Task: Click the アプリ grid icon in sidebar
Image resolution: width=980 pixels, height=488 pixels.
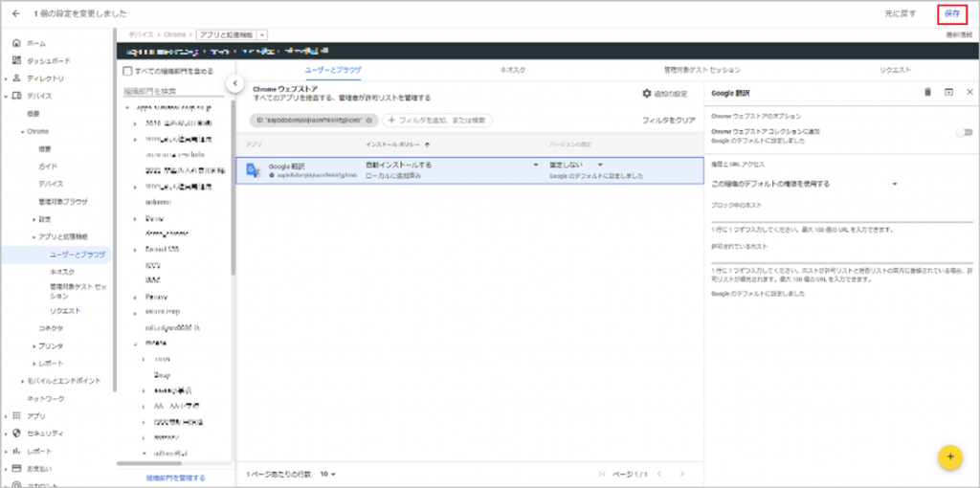Action: [x=17, y=415]
